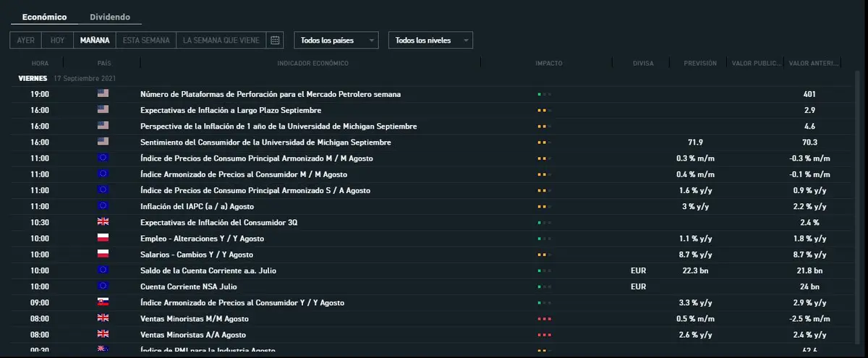Click EU flag on Inflación del IAPC row
Viewport: 868px width, 358px height.
point(103,206)
